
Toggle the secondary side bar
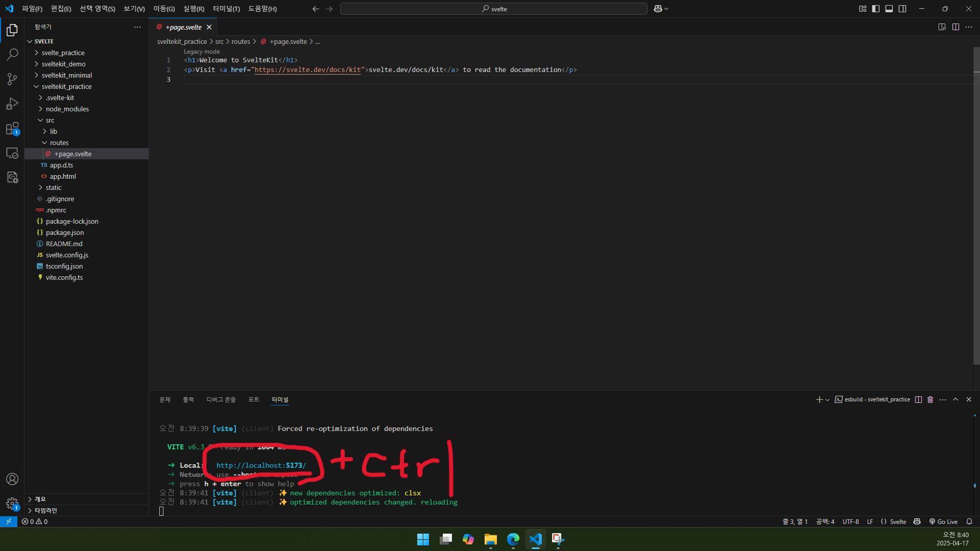(x=902, y=9)
